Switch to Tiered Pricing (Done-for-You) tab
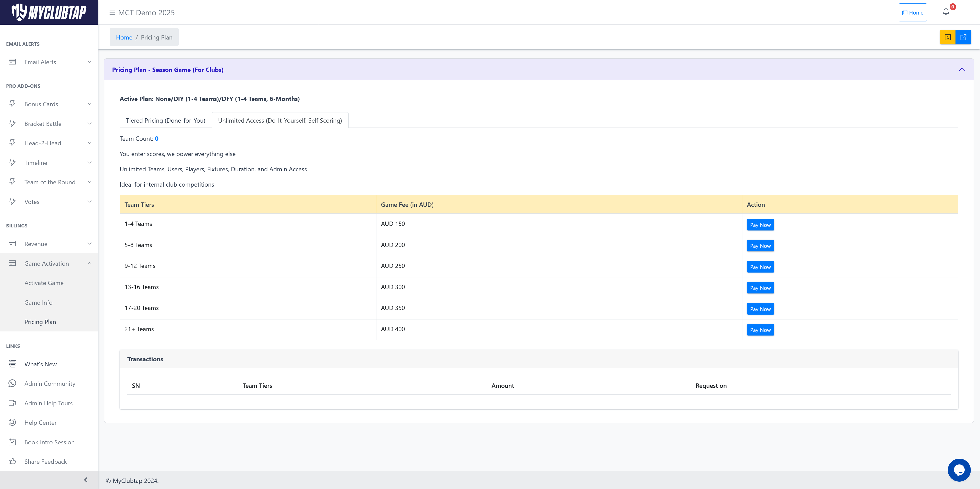The image size is (980, 489). 165,120
